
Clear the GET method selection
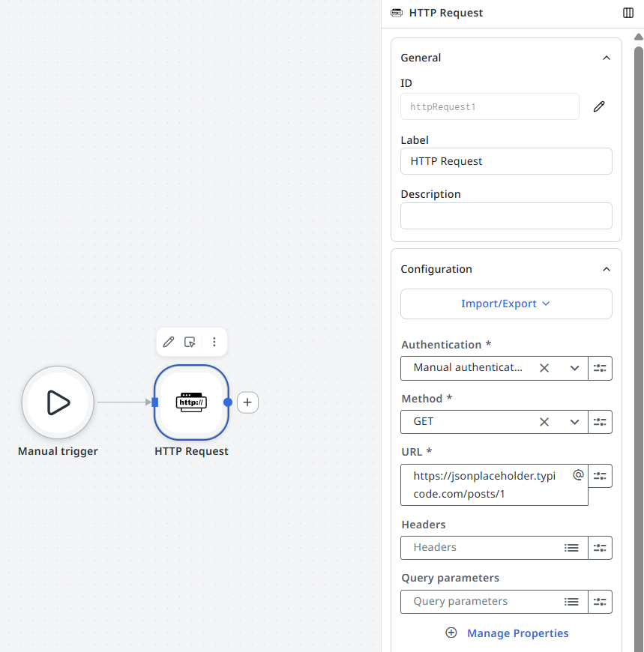pos(544,422)
